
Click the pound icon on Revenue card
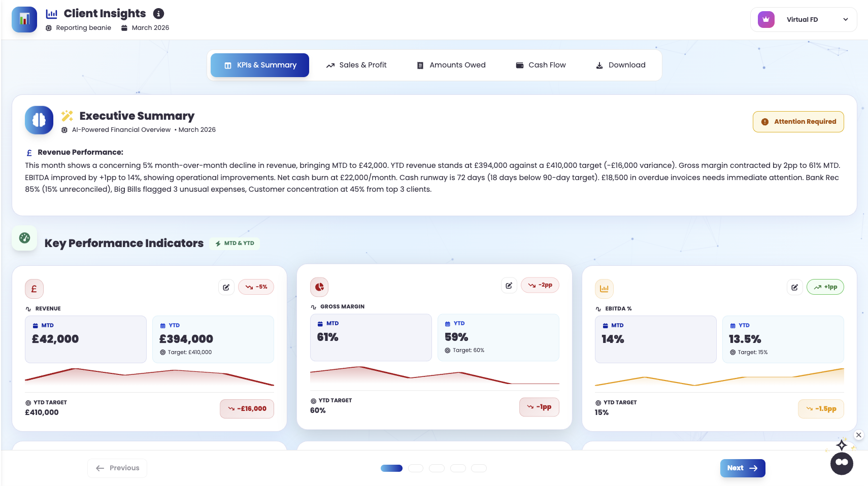click(x=34, y=289)
